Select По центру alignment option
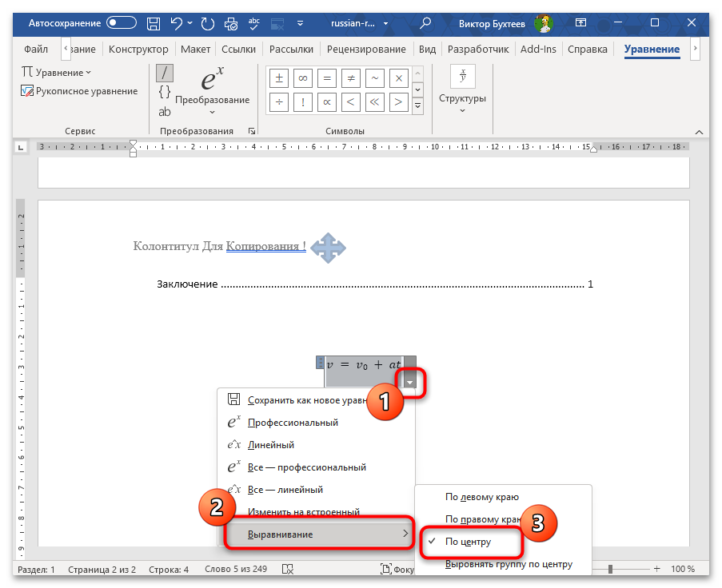The width and height of the screenshot is (722, 588). pyautogui.click(x=503, y=542)
